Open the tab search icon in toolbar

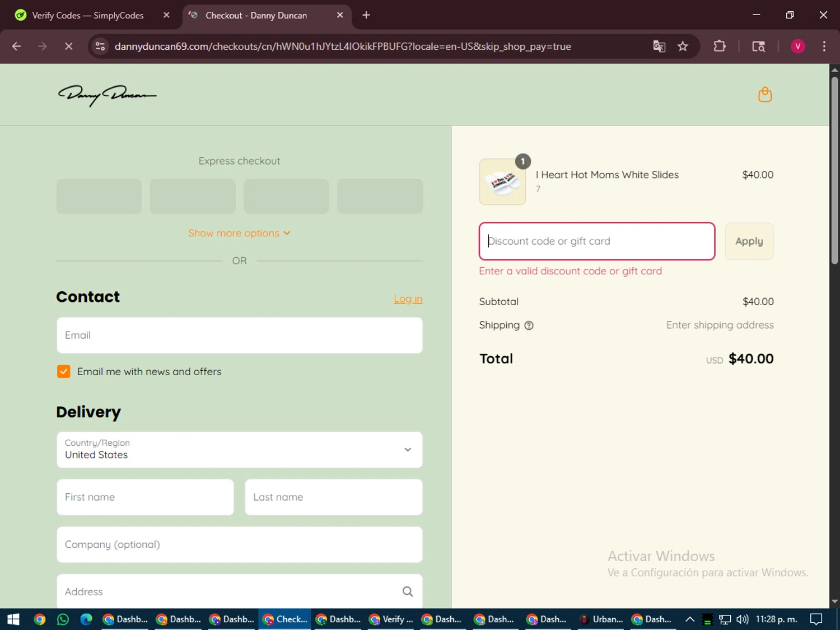[x=758, y=46]
